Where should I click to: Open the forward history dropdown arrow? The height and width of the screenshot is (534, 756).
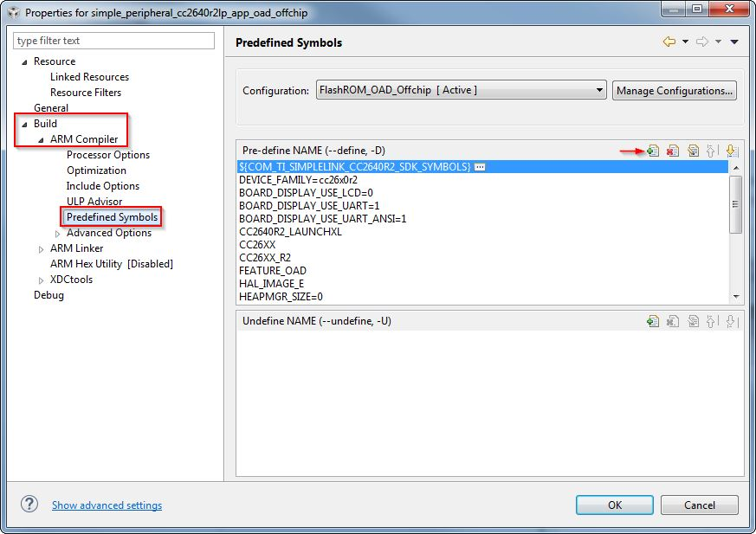click(718, 42)
